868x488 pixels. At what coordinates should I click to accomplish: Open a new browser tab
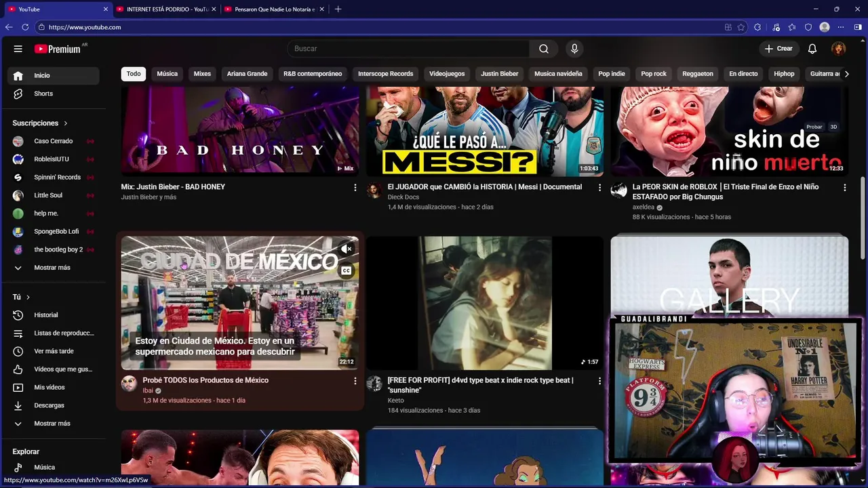pos(338,9)
